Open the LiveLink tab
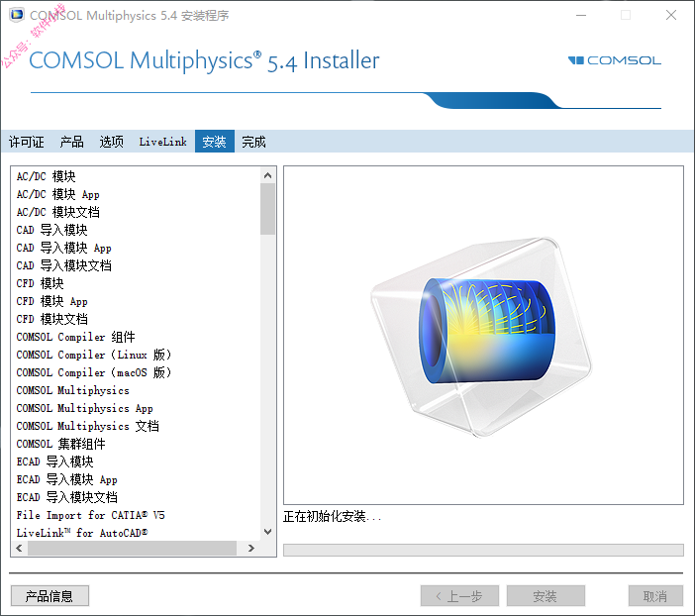This screenshot has height=616, width=695. click(162, 142)
